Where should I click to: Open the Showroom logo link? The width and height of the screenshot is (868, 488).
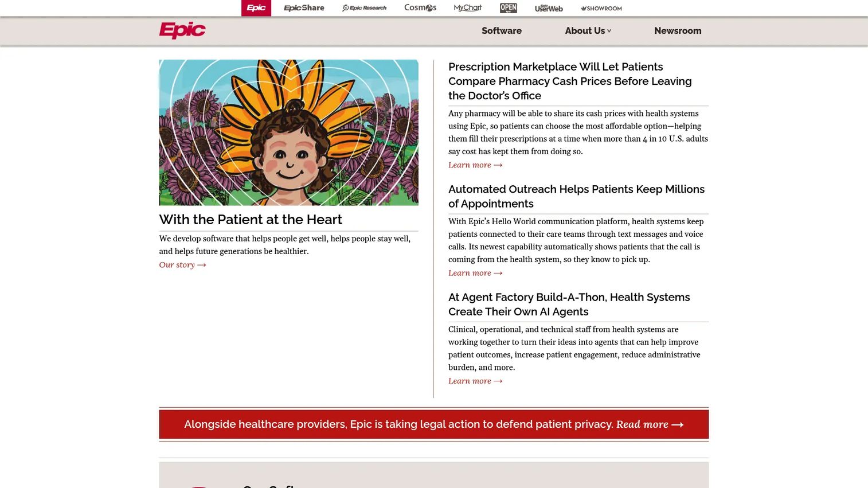click(x=601, y=9)
